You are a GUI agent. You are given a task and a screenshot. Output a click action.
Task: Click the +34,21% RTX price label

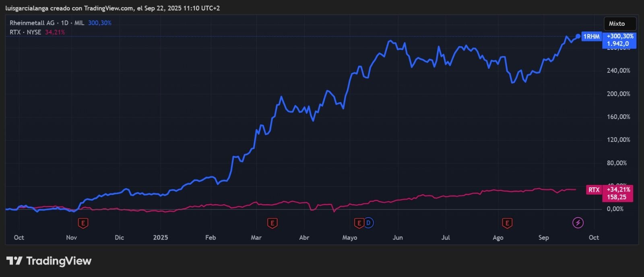click(x=619, y=190)
